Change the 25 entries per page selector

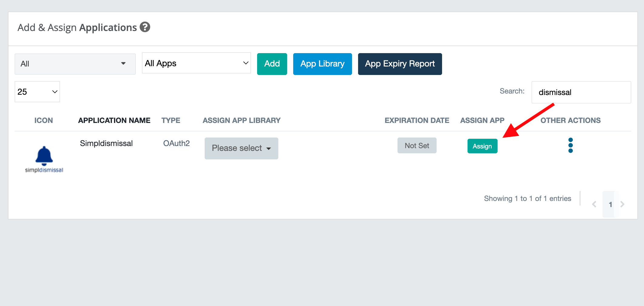[x=37, y=92]
